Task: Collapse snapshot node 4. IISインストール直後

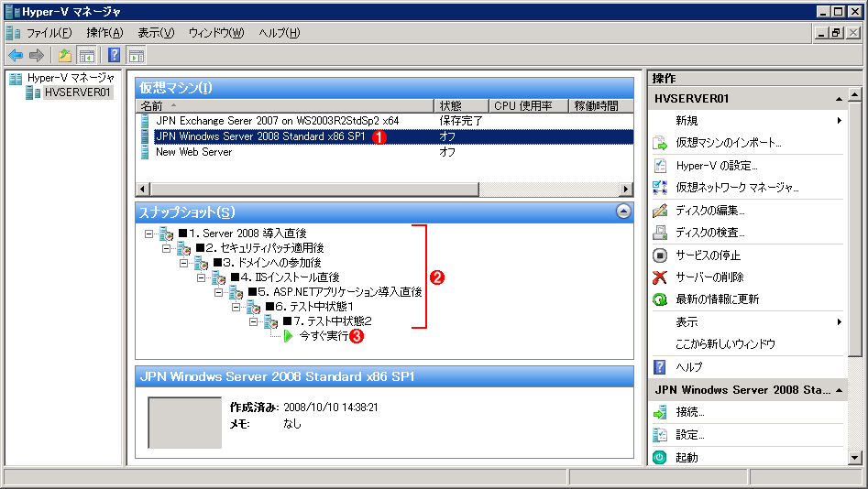Action: (x=202, y=277)
